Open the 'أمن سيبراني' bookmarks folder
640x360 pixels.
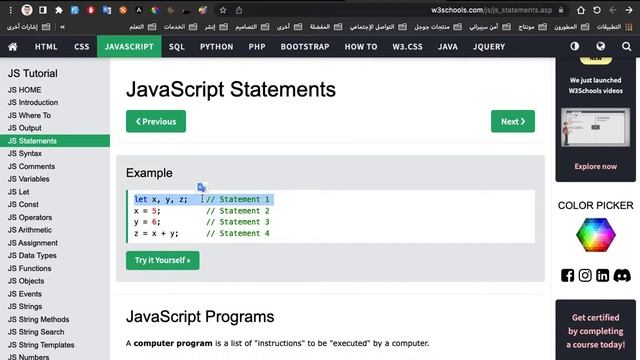pyautogui.click(x=490, y=27)
